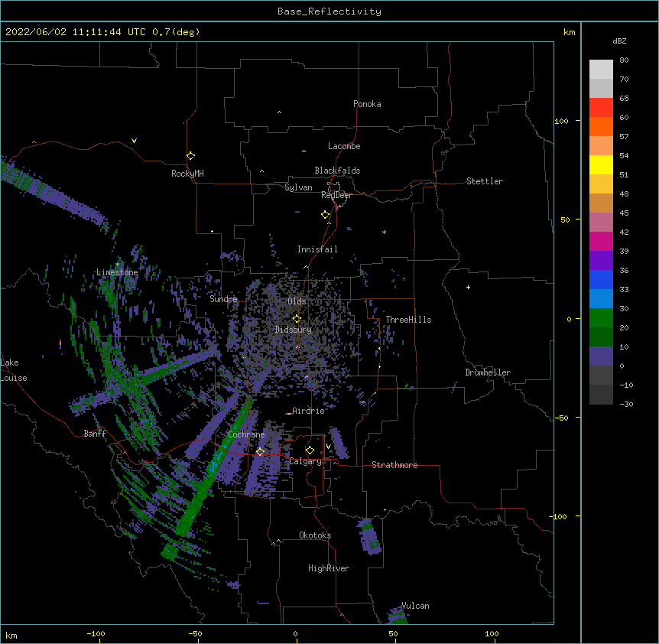
Task: Click the Cochrane label
Action: [x=246, y=434]
